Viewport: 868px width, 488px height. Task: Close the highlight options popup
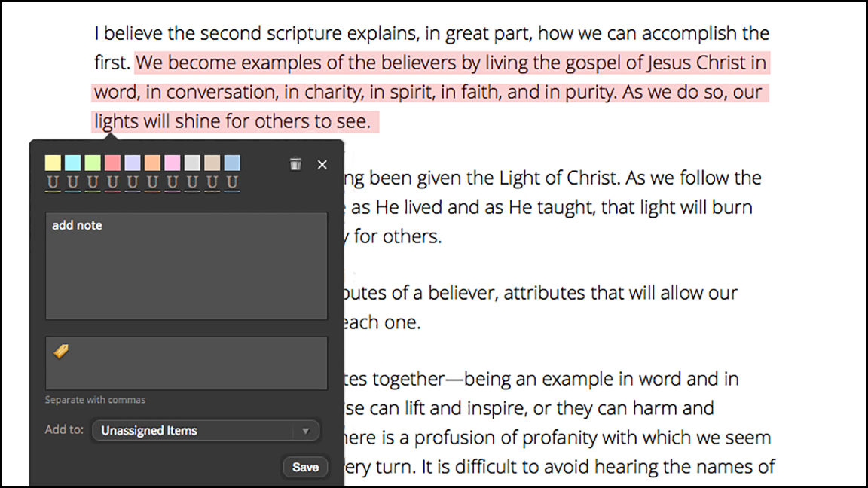(322, 164)
